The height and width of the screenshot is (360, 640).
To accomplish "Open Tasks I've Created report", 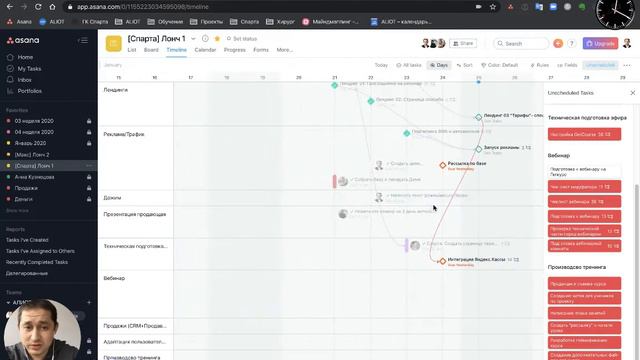I will pos(27,240).
